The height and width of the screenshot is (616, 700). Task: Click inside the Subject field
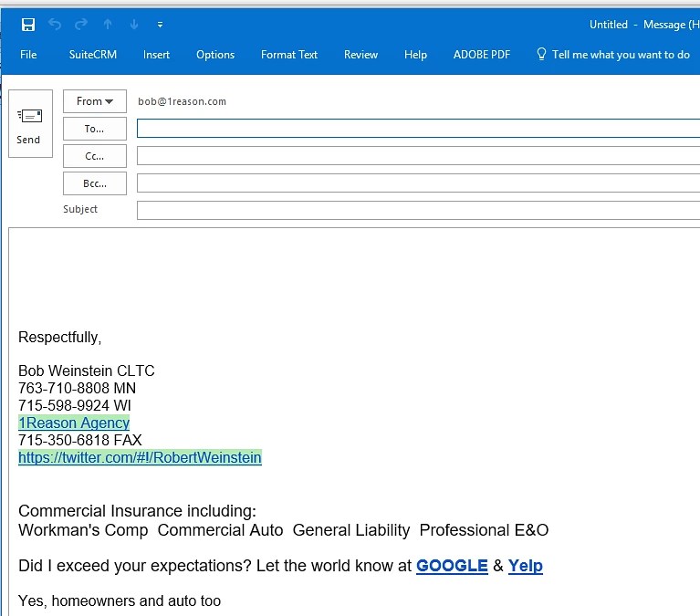418,210
